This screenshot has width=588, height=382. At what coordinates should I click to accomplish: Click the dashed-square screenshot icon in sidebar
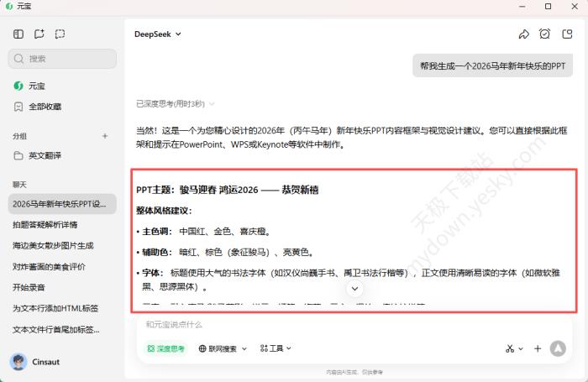point(60,34)
